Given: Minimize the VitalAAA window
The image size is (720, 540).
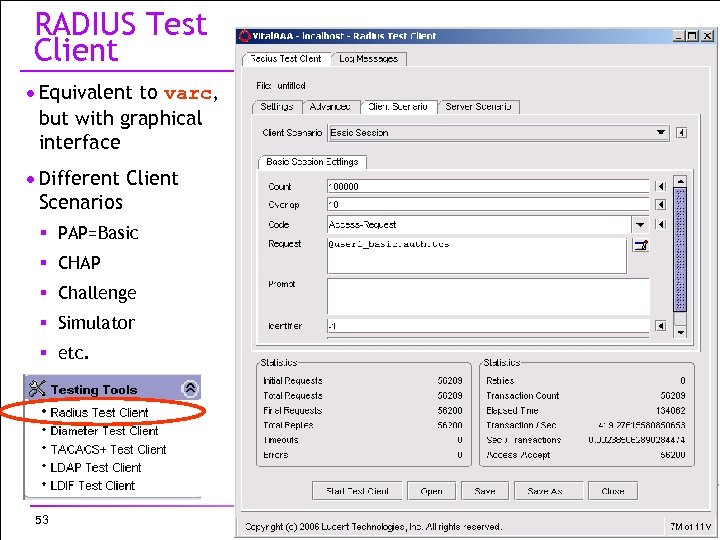Looking at the screenshot, I should pos(679,35).
